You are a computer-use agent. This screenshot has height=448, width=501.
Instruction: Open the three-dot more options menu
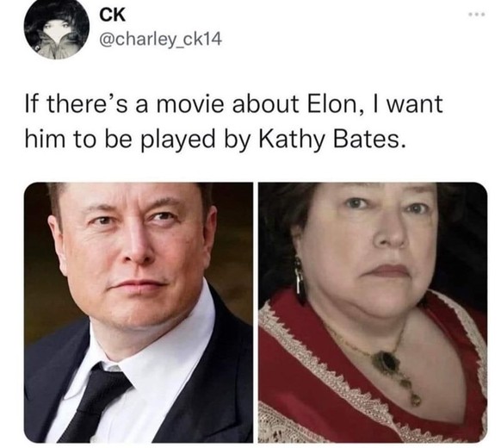pyautogui.click(x=477, y=14)
